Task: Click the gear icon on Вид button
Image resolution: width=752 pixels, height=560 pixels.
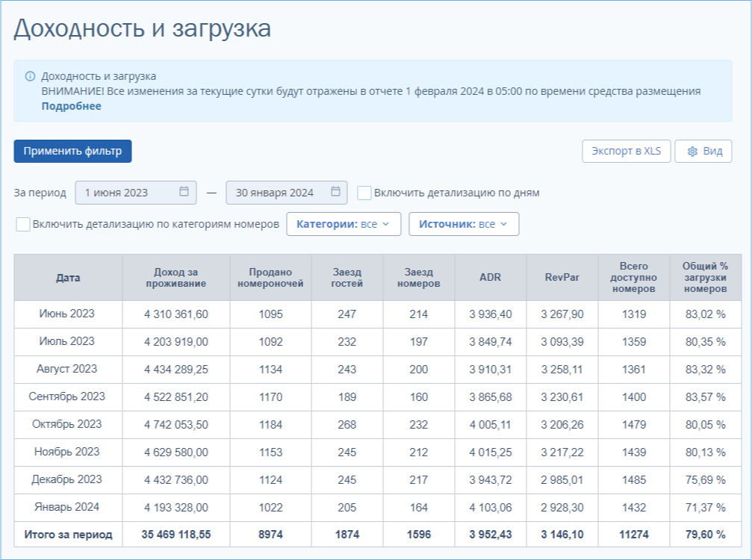Action: click(692, 152)
